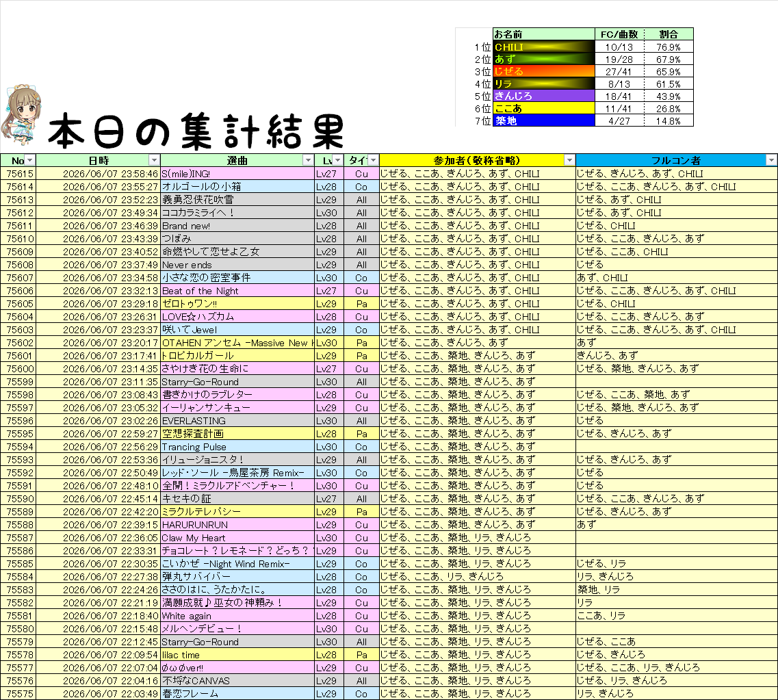The height and width of the screenshot is (700, 778).
Task: Select the じぜる orange ranking cell
Action: tap(544, 71)
